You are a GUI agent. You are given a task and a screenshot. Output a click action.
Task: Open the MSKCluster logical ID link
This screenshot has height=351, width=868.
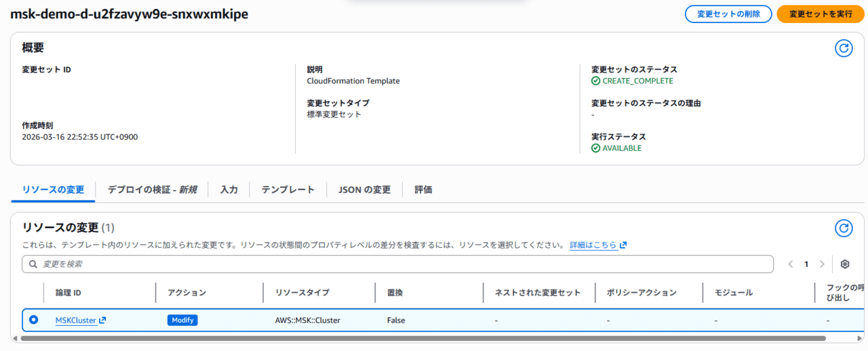(x=76, y=320)
